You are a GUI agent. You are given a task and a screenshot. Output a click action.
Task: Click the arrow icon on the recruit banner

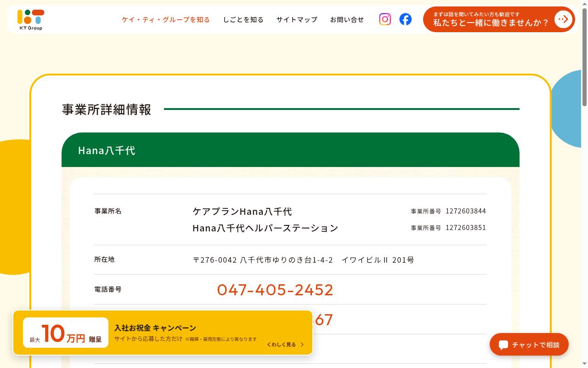(x=563, y=19)
